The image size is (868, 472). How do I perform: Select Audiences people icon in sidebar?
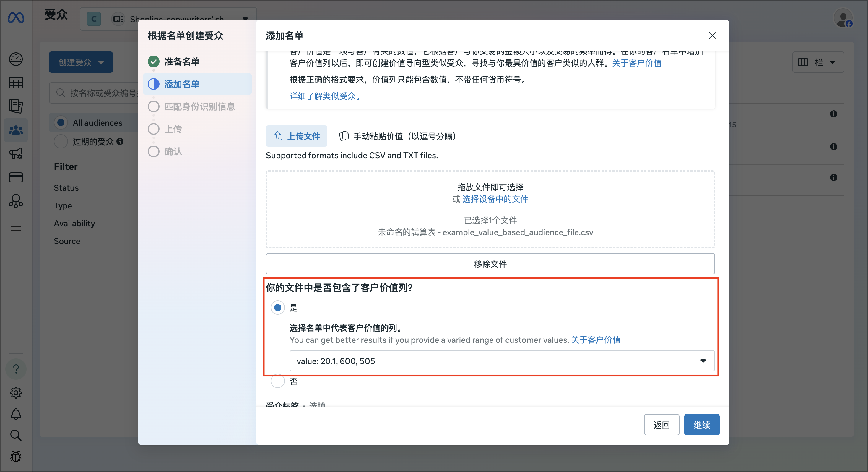pyautogui.click(x=16, y=130)
